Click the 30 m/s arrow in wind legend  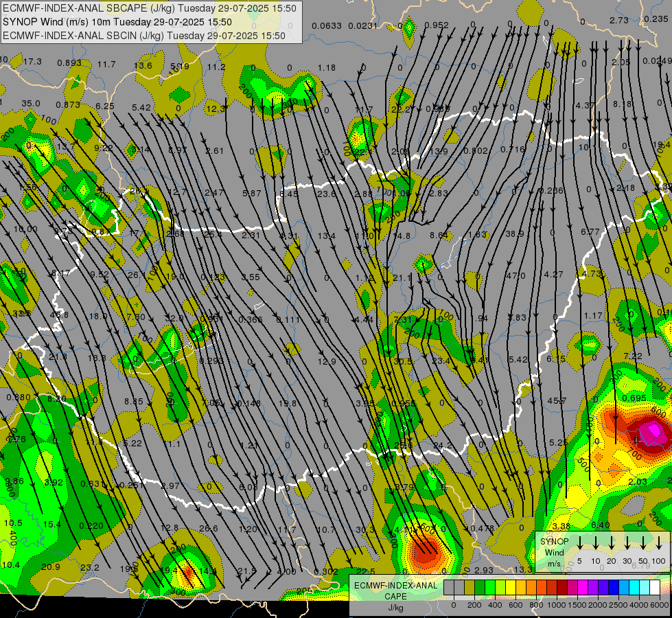point(627,543)
